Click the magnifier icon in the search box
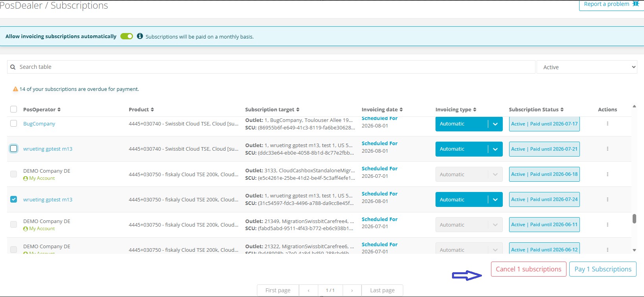The height and width of the screenshot is (297, 644). tap(13, 67)
